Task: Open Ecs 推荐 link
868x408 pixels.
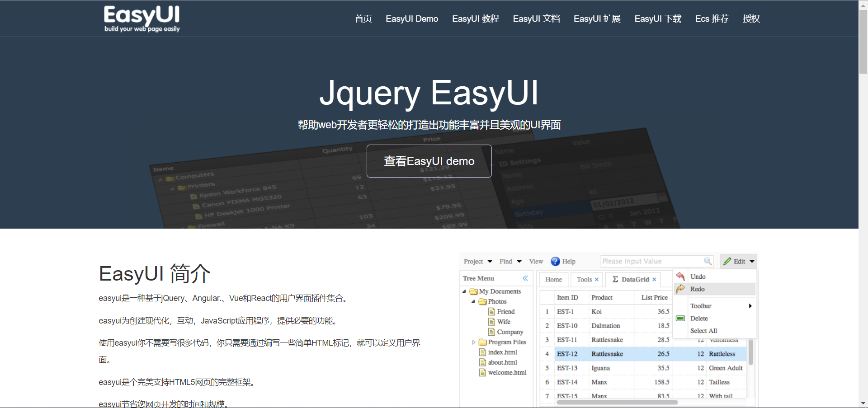Action: pos(712,19)
